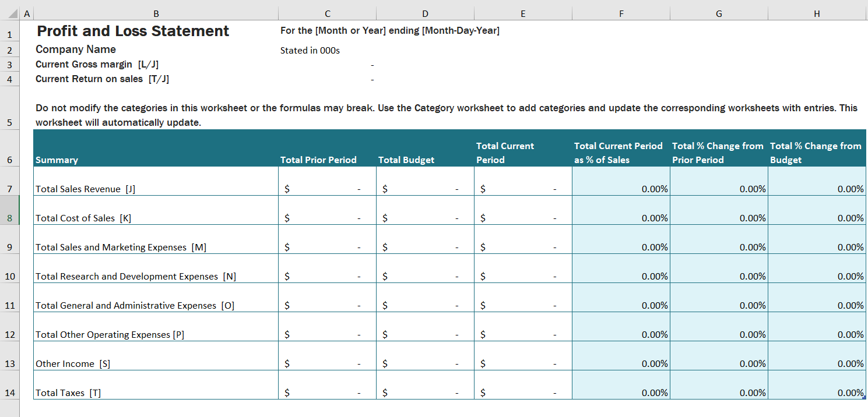Select General and Administrative prior period cell

(x=328, y=298)
